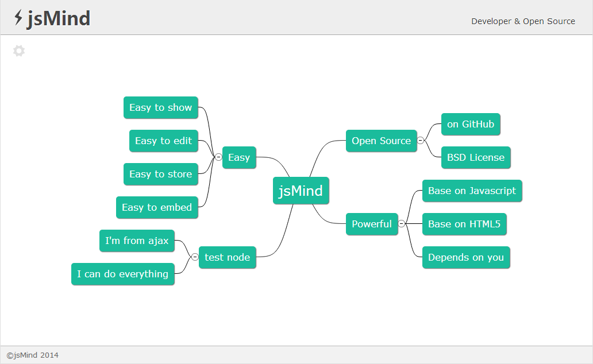Open the Developer & Open Source link

click(523, 21)
